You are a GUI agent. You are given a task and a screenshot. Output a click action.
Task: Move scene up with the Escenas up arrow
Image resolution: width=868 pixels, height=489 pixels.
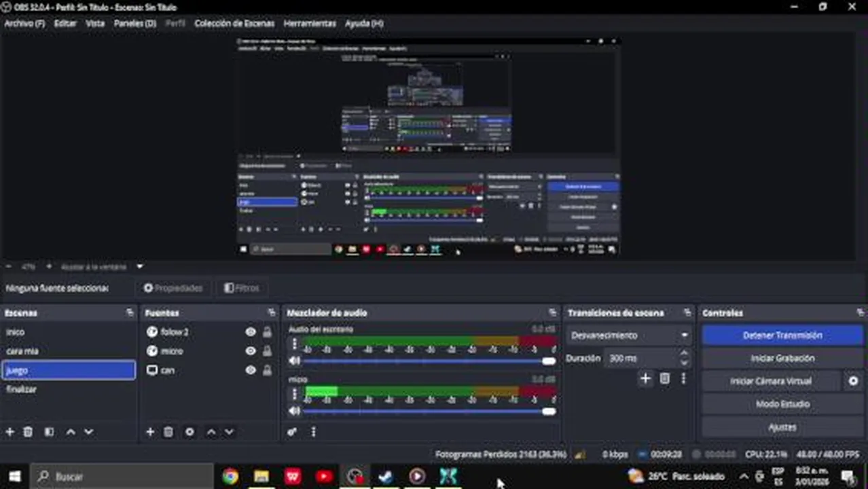coord(71,432)
